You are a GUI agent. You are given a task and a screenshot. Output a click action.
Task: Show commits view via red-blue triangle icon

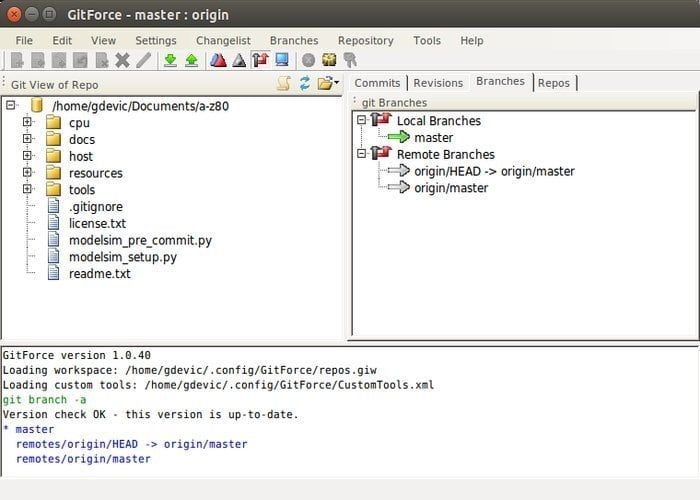pyautogui.click(x=218, y=60)
